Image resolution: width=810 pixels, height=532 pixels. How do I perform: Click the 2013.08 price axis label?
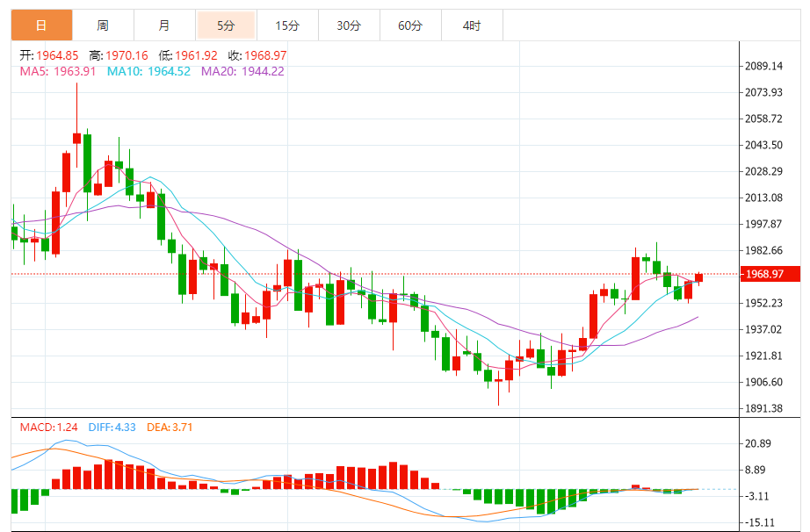763,198
